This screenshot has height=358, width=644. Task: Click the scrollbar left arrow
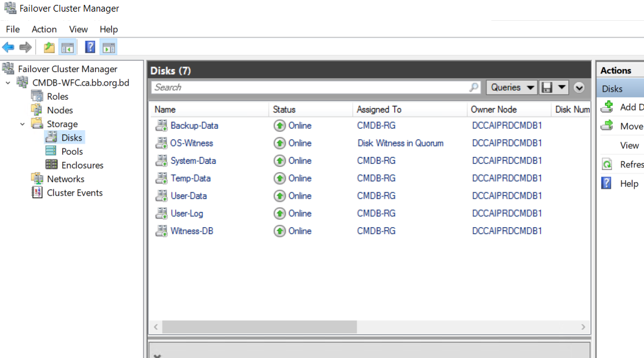pos(156,327)
